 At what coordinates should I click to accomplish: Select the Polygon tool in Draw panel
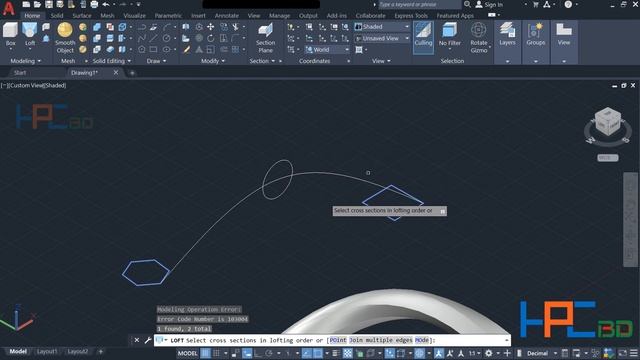(142, 49)
